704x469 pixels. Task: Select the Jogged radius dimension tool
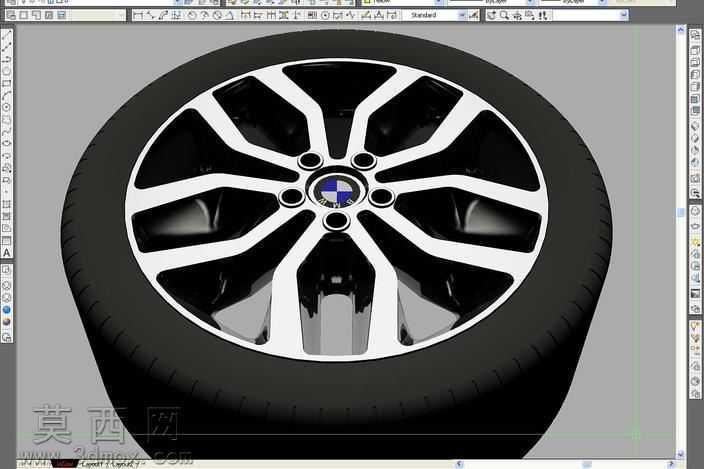point(204,16)
